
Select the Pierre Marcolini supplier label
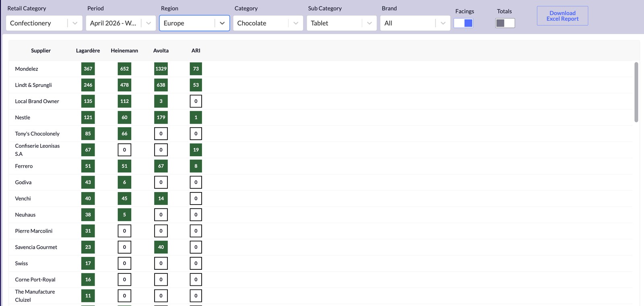[34, 231]
